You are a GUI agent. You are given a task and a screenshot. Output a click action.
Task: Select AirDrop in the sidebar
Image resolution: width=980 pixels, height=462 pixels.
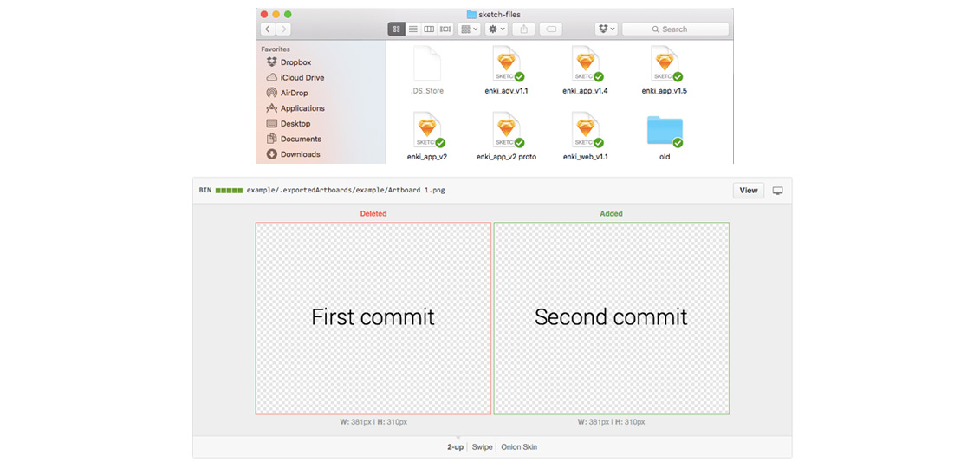tap(287, 93)
